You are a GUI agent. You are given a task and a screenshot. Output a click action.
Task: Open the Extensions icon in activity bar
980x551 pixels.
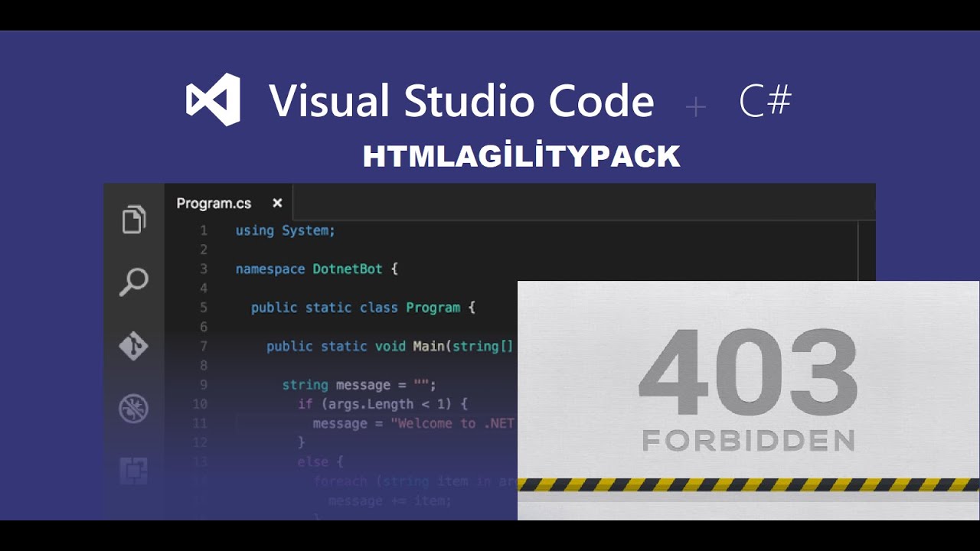133,470
